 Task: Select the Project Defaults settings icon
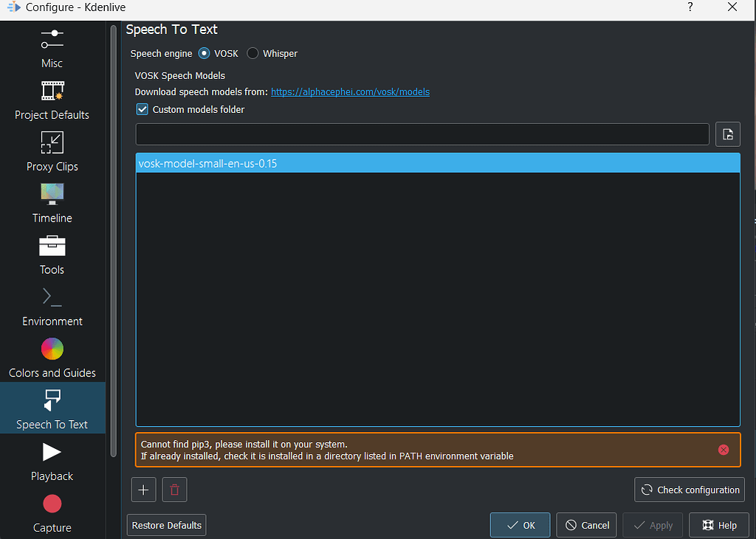click(52, 97)
